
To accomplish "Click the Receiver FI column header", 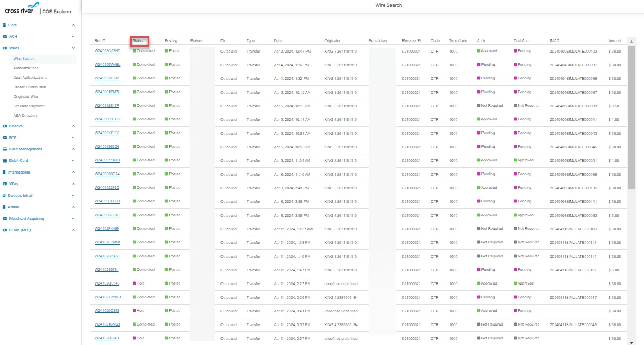I will point(411,41).
